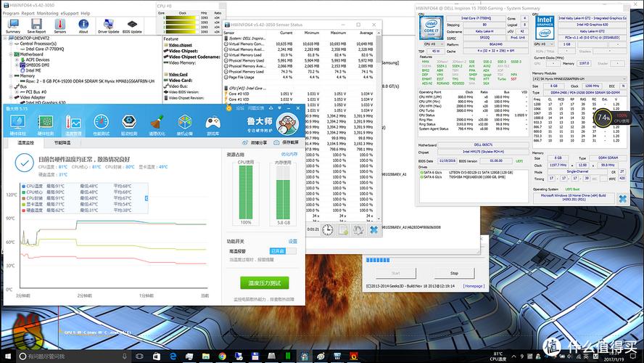Image resolution: width=644 pixels, height=363 pixels.
Task: Launch BIOS Update from HWiNFO64 toolbar
Action: [x=132, y=26]
